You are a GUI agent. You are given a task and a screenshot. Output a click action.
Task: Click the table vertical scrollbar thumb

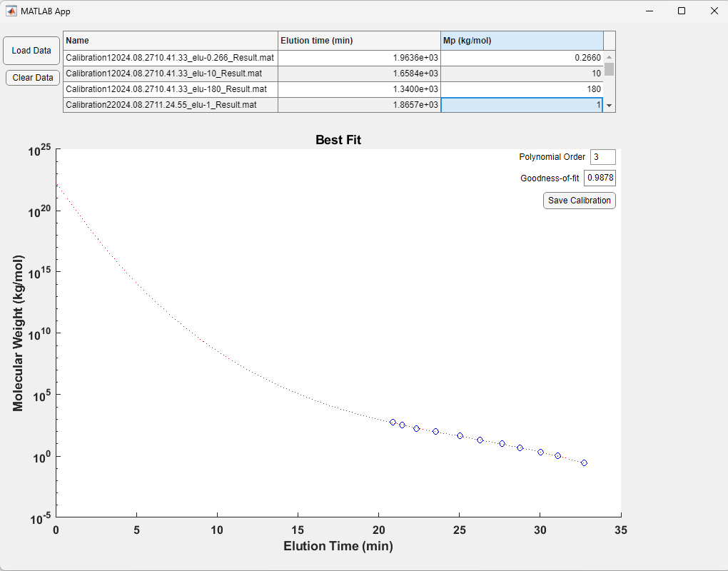(x=609, y=69)
